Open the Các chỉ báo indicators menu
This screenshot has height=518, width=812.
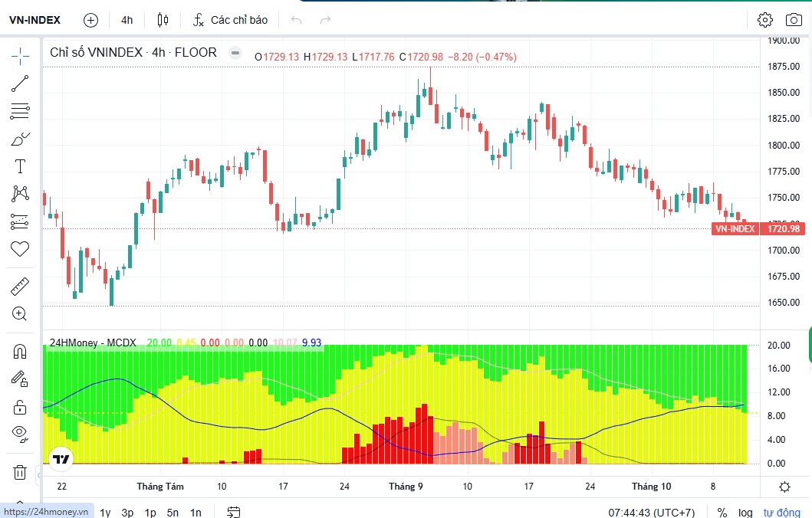click(x=230, y=20)
